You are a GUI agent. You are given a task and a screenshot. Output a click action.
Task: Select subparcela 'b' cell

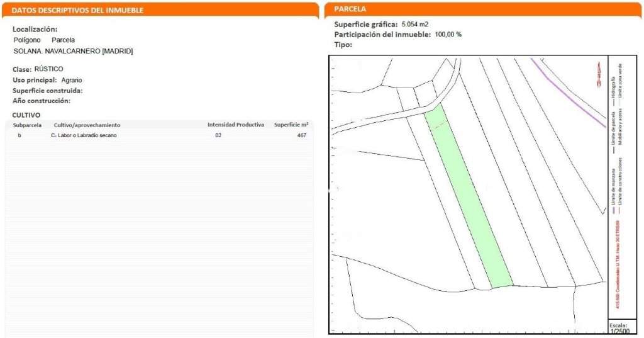click(19, 135)
